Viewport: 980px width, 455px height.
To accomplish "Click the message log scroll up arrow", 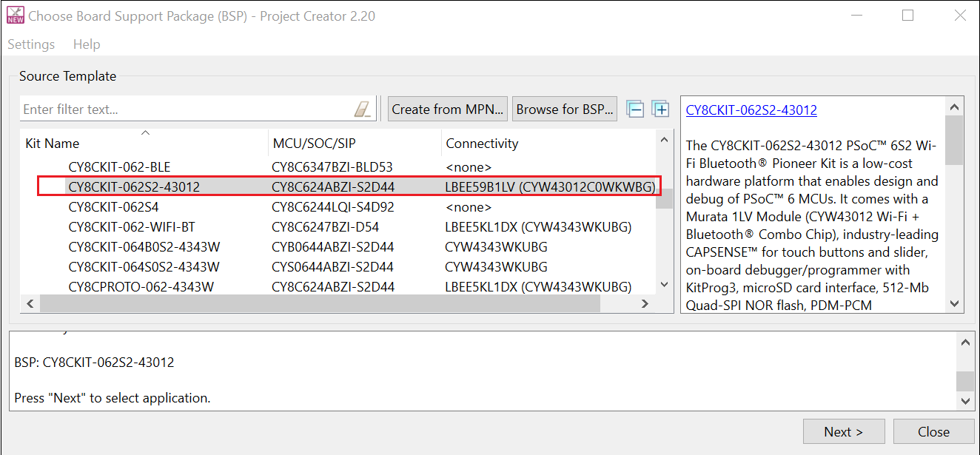I will pyautogui.click(x=965, y=342).
